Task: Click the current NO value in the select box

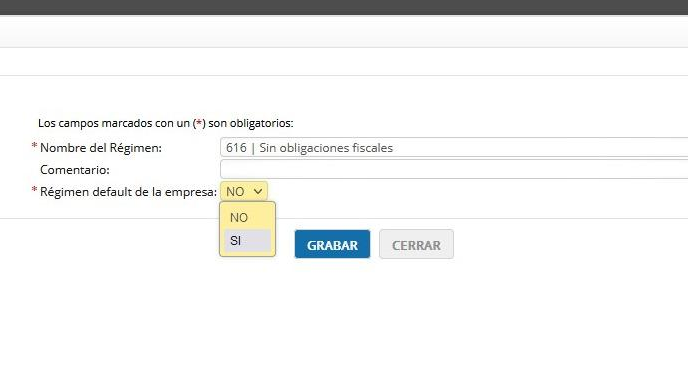Action: point(235,192)
